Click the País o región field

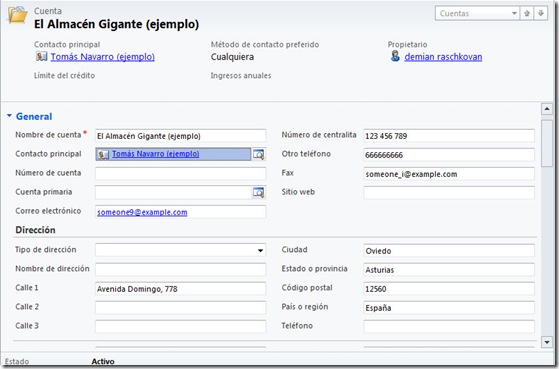pos(449,307)
